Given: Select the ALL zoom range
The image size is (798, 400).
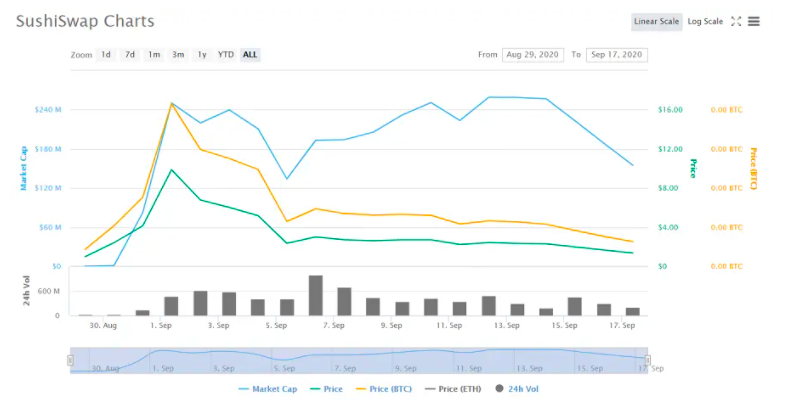Looking at the screenshot, I should [250, 54].
